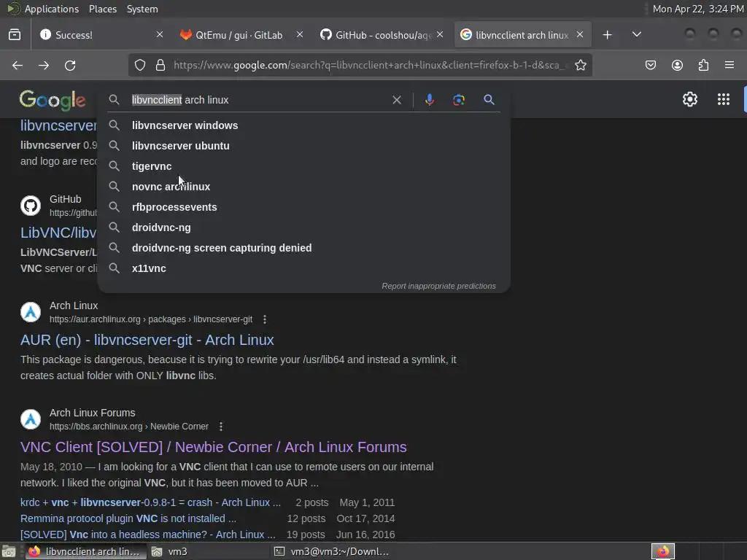747x560 pixels.
Task: Open VNC Client [SOLVED] forum result
Action: [x=214, y=447]
